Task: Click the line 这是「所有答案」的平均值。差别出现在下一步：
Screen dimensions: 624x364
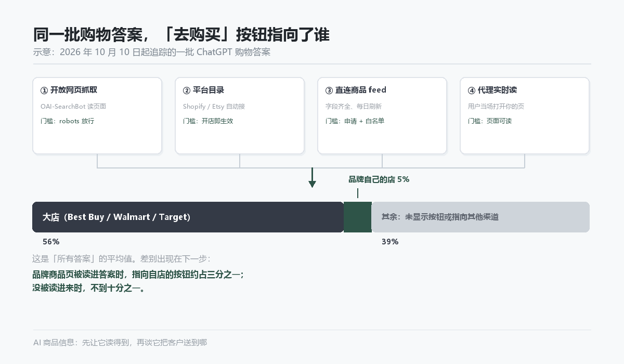Action: pos(121,259)
